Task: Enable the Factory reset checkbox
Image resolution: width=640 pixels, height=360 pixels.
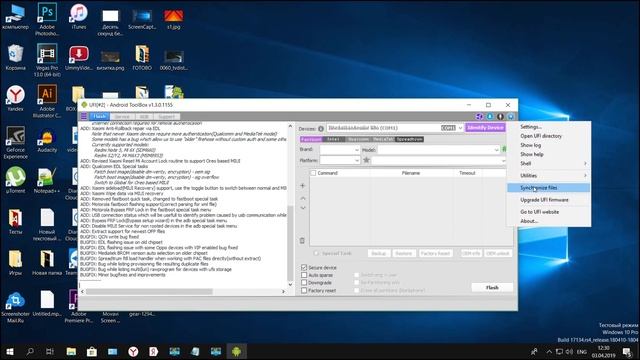Action: pos(304,290)
